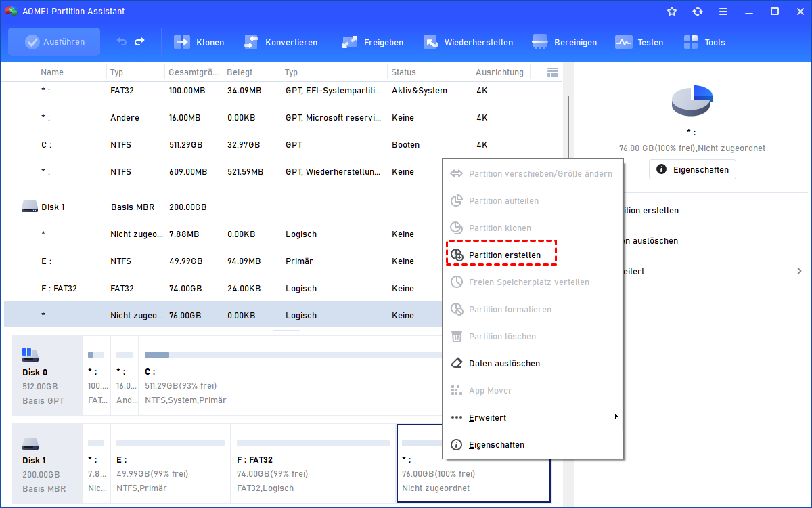Click the pie chart disk icon in right panel
812x508 pixels.
pyautogui.click(x=692, y=102)
